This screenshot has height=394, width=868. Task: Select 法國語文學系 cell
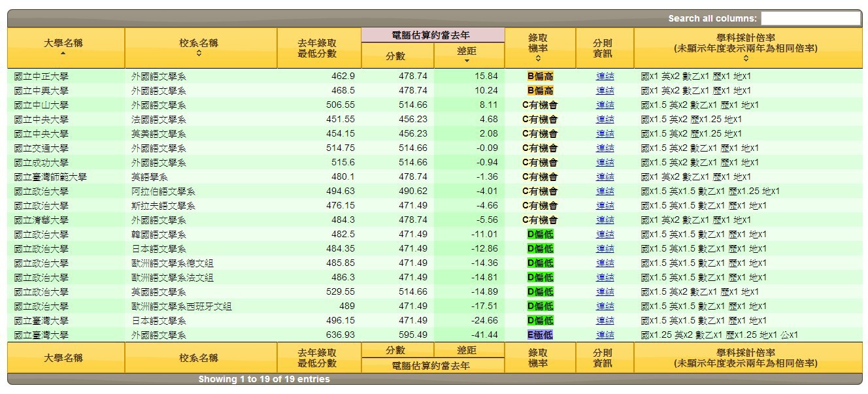(201, 119)
